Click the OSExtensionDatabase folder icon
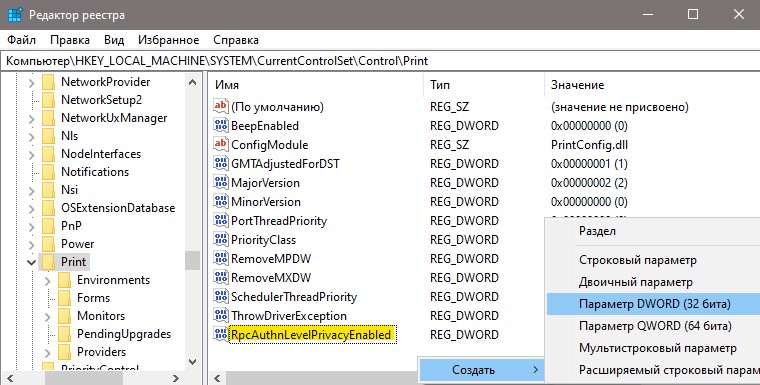Viewport: 760px width, 385px height. pos(48,208)
